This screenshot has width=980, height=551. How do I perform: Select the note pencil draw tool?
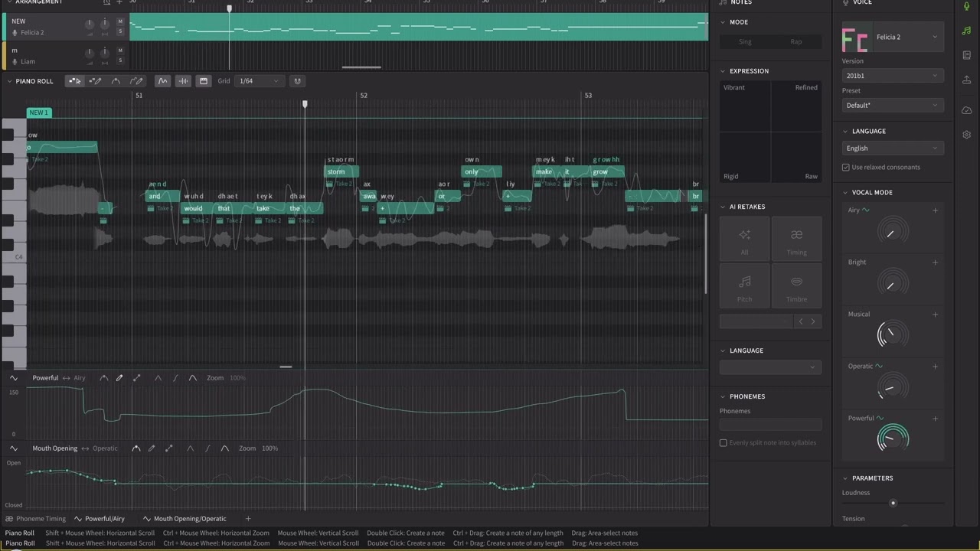95,81
